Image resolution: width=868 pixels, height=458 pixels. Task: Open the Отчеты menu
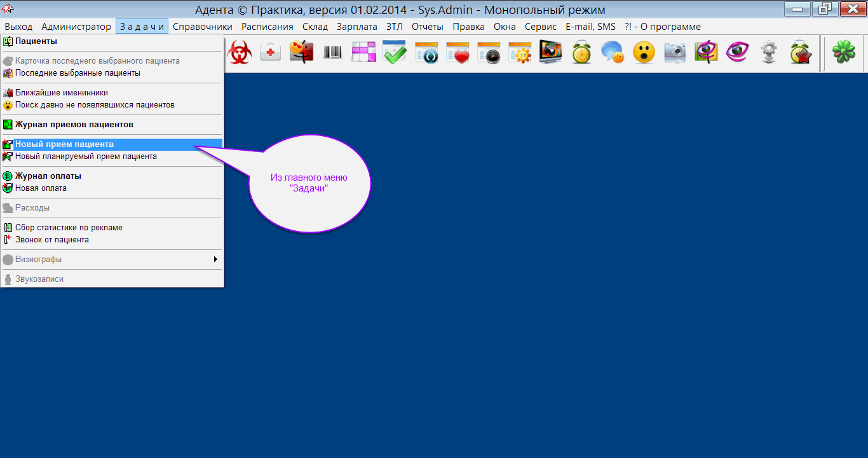pyautogui.click(x=427, y=27)
